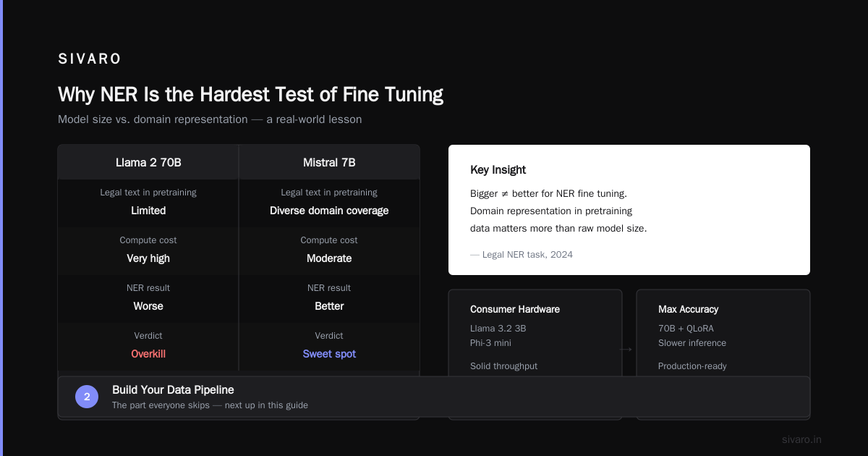
Task: Click the 'Limited' legal text value
Action: pyautogui.click(x=148, y=211)
